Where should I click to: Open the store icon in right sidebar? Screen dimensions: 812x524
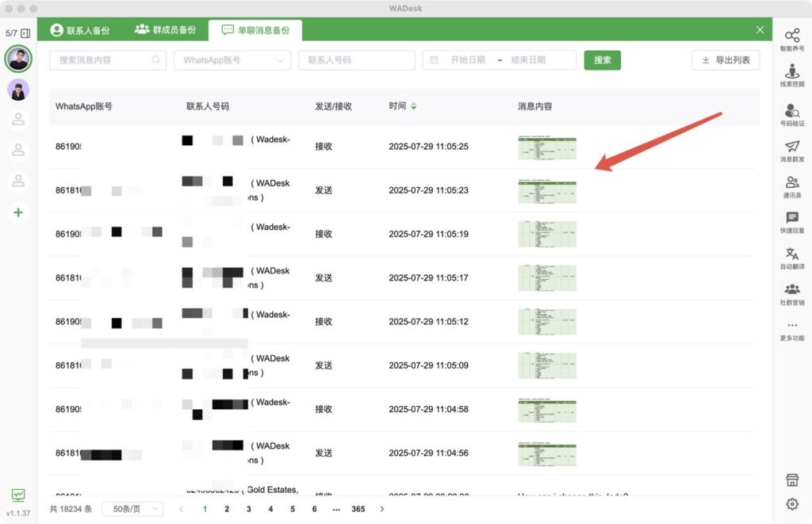792,480
